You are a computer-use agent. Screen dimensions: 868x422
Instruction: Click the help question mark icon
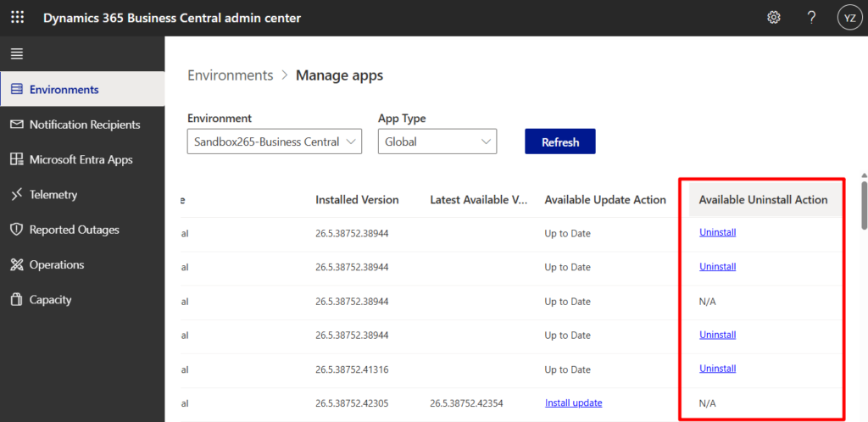click(x=811, y=18)
